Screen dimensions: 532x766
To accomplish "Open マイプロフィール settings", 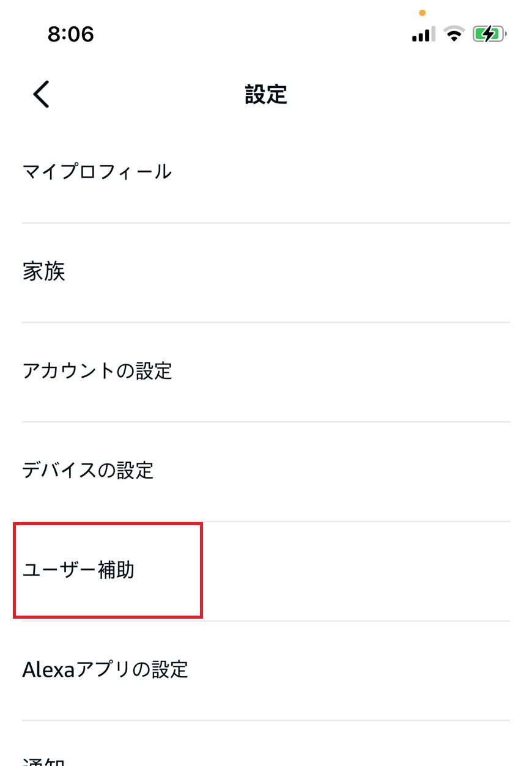I will point(96,172).
